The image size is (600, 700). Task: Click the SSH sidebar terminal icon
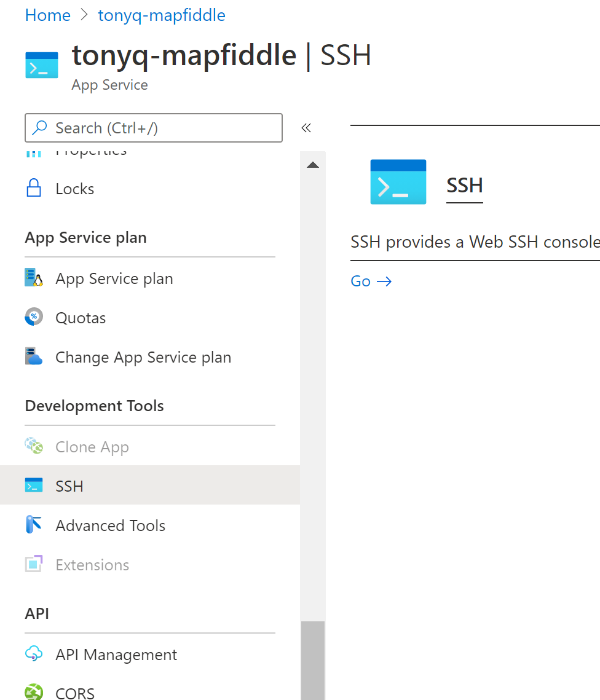pos(34,486)
